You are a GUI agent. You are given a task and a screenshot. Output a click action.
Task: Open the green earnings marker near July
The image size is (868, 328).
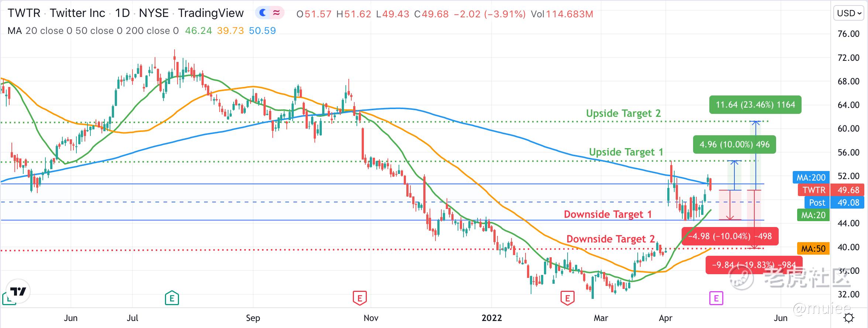[172, 298]
